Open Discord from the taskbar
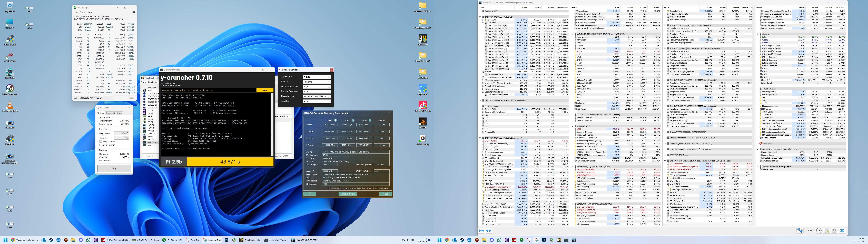 [81, 240]
